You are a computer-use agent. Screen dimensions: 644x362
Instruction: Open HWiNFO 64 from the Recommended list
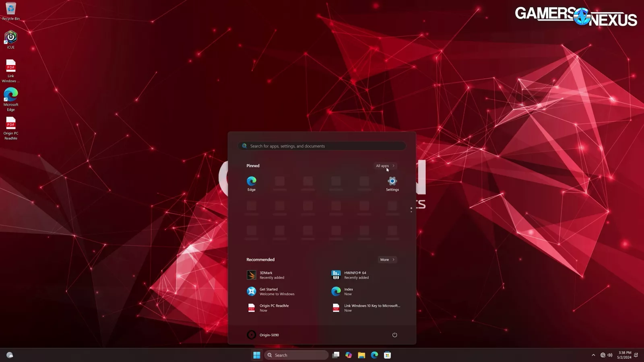click(350, 275)
